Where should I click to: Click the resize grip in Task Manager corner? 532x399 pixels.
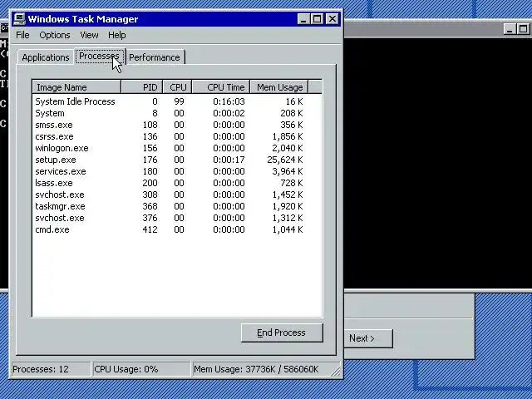coord(336,372)
